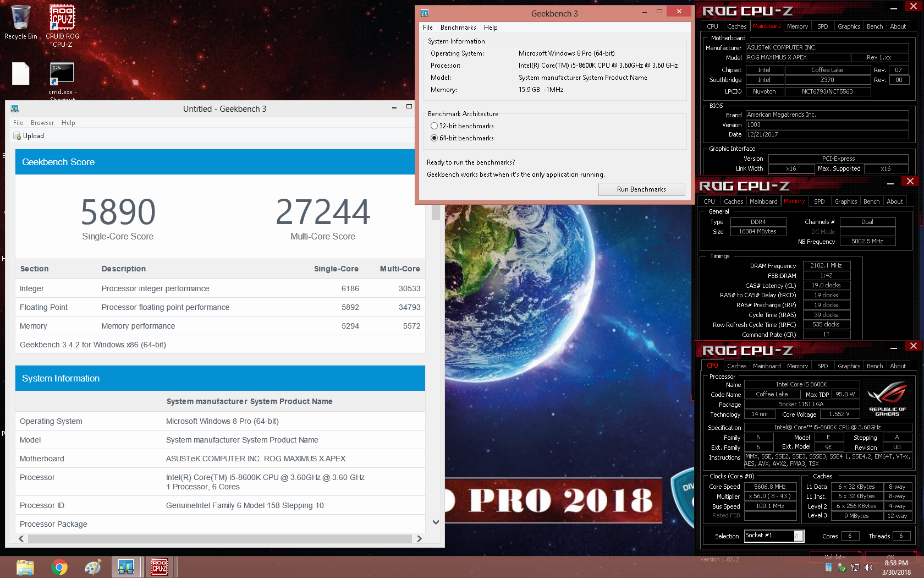
Task: Click the Run Benchmarks button
Action: coord(641,189)
